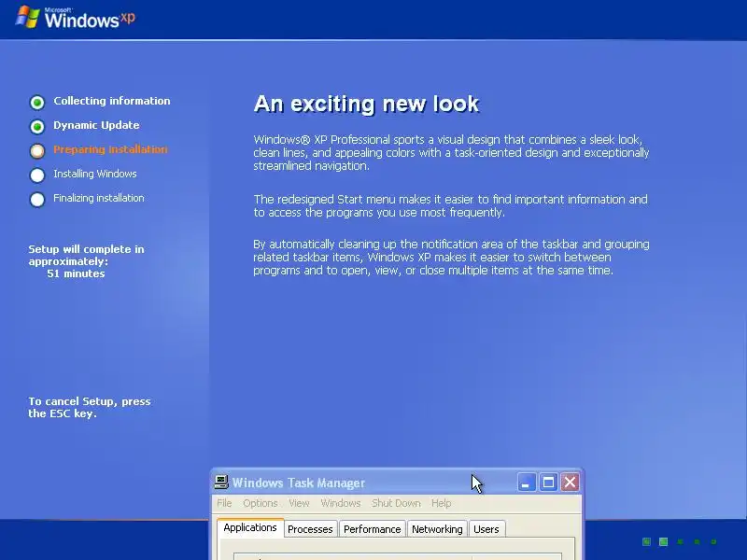The width and height of the screenshot is (747, 560).
Task: Click the '51 minutes' remaining time text
Action: (76, 273)
